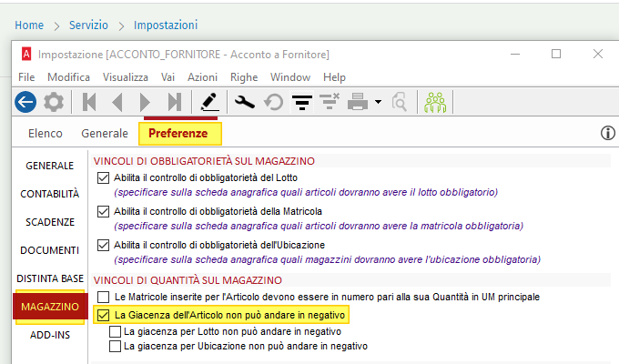Select DISTINTA BASE section in sidebar
The height and width of the screenshot is (364, 619).
tap(50, 278)
